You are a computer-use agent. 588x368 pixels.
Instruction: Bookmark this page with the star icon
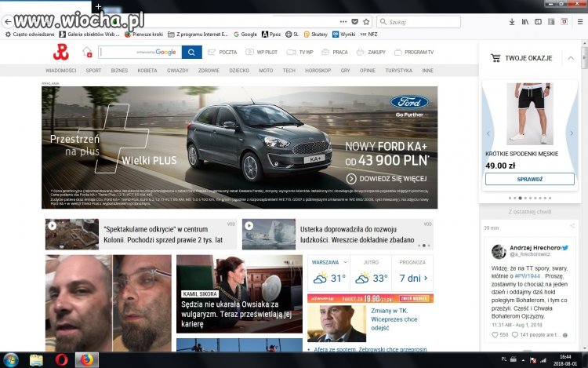(366, 22)
